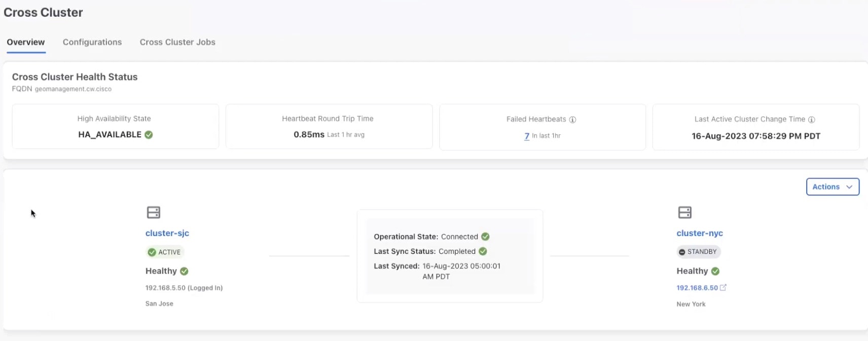Click the cluster-sjc server icon

(x=153, y=212)
